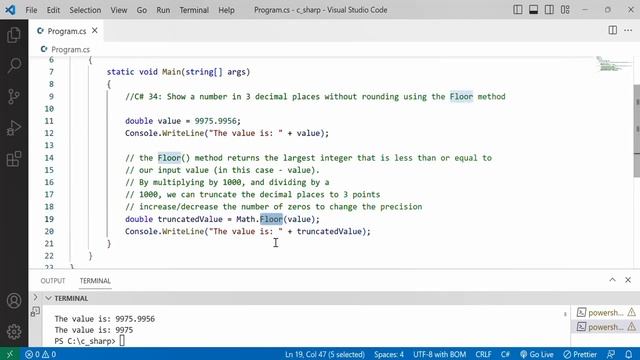Open the View menu
Screen dimensions: 640x360
(119, 10)
